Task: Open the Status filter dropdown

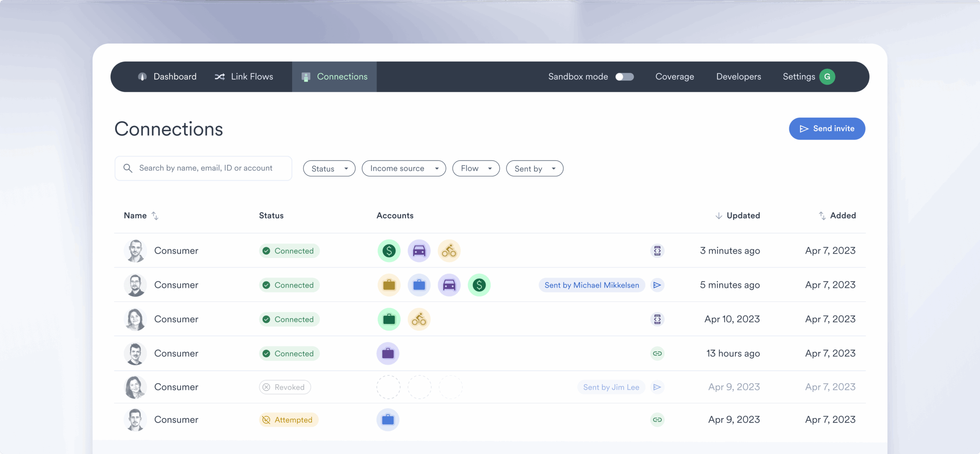Action: pos(329,168)
